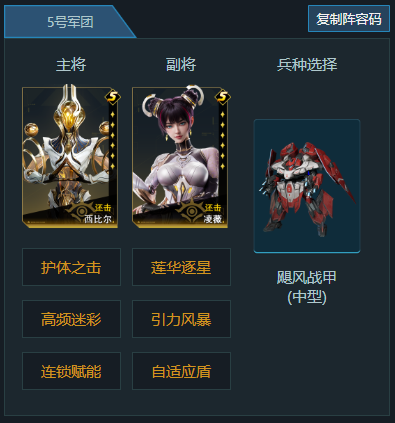Click the level 5 badge on 西比尔 card
The height and width of the screenshot is (423, 395).
[x=113, y=97]
